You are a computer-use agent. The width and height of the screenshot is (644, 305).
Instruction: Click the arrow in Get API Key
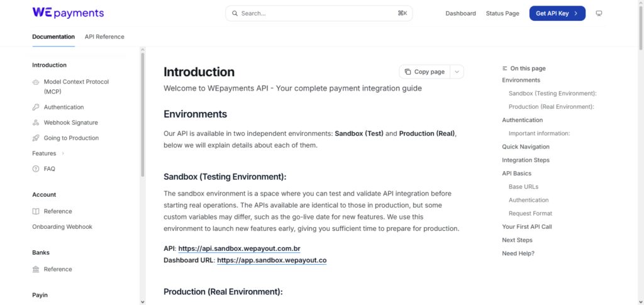point(576,14)
